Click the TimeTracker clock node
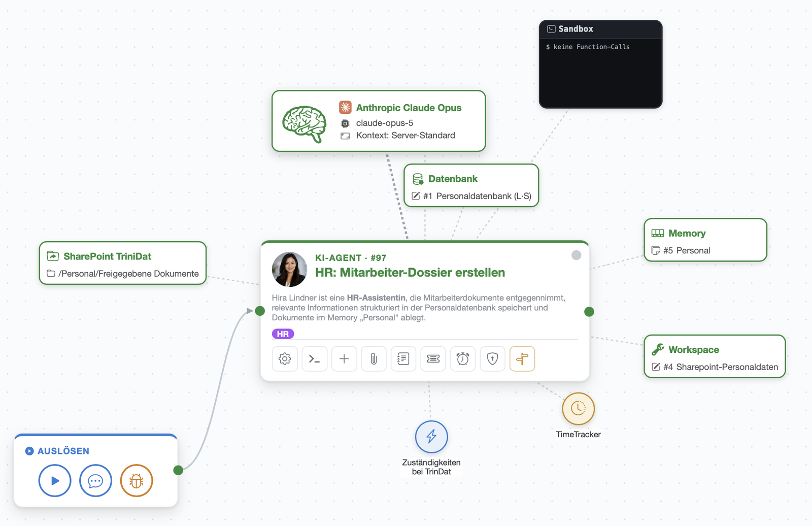 point(578,408)
